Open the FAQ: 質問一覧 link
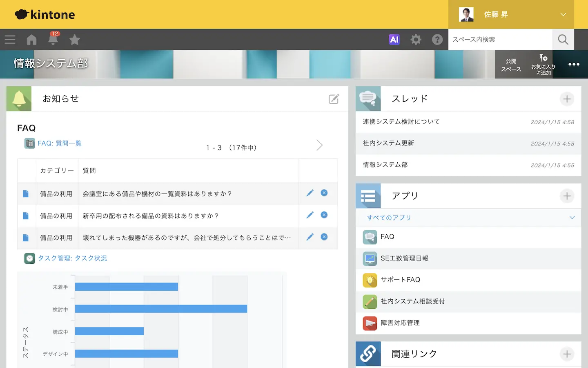The height and width of the screenshot is (368, 588). (60, 143)
